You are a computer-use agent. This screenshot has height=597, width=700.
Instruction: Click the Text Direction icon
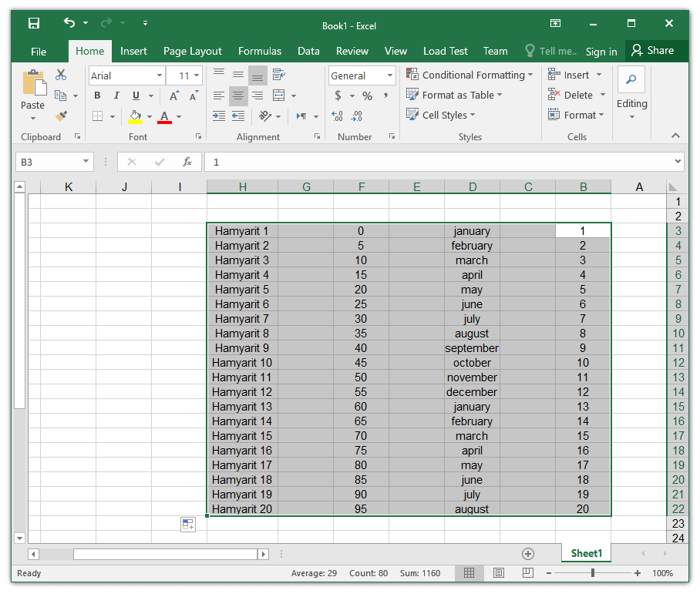(301, 116)
